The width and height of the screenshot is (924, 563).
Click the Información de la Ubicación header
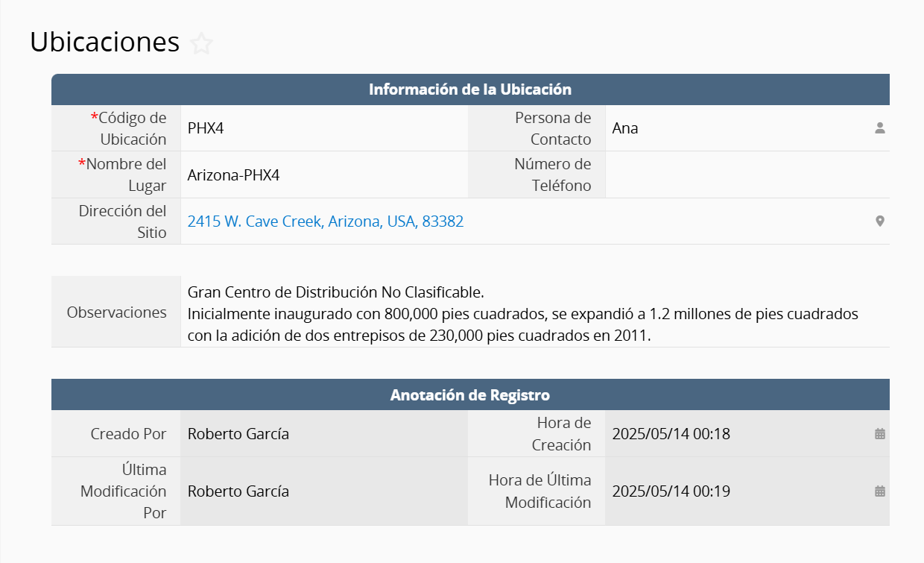tap(470, 89)
